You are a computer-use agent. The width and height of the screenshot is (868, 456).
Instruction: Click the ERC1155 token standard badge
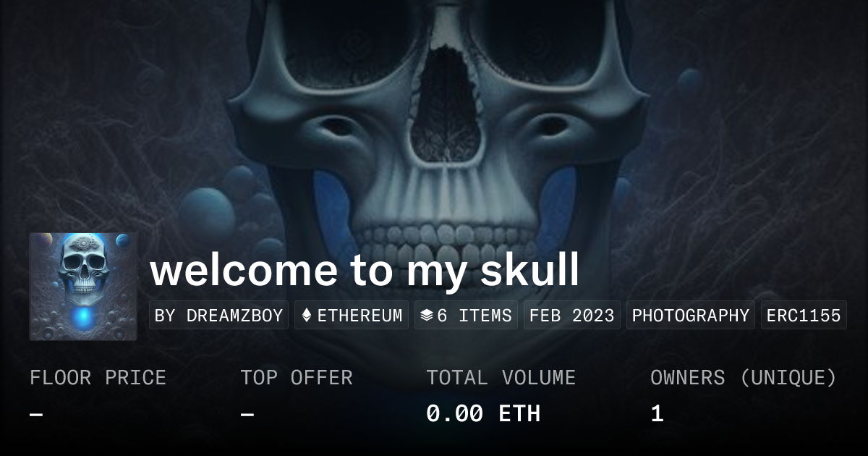[804, 316]
